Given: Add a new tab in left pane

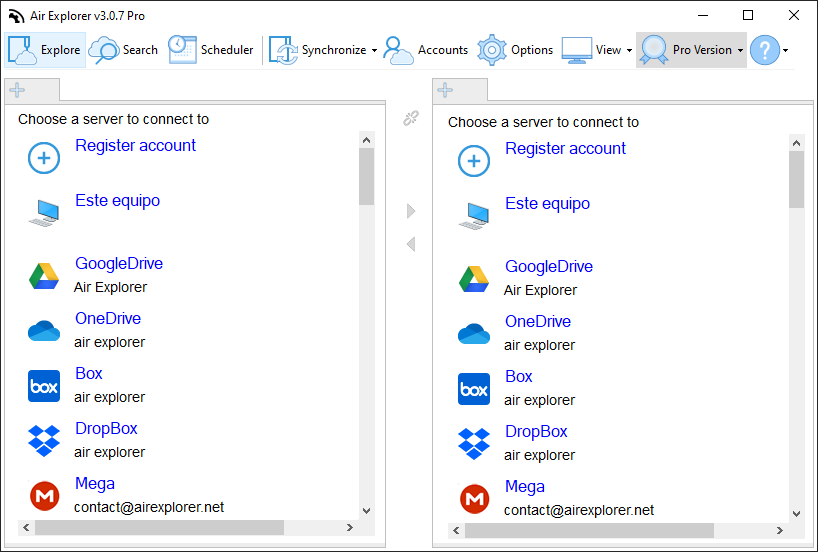Looking at the screenshot, I should (17, 90).
